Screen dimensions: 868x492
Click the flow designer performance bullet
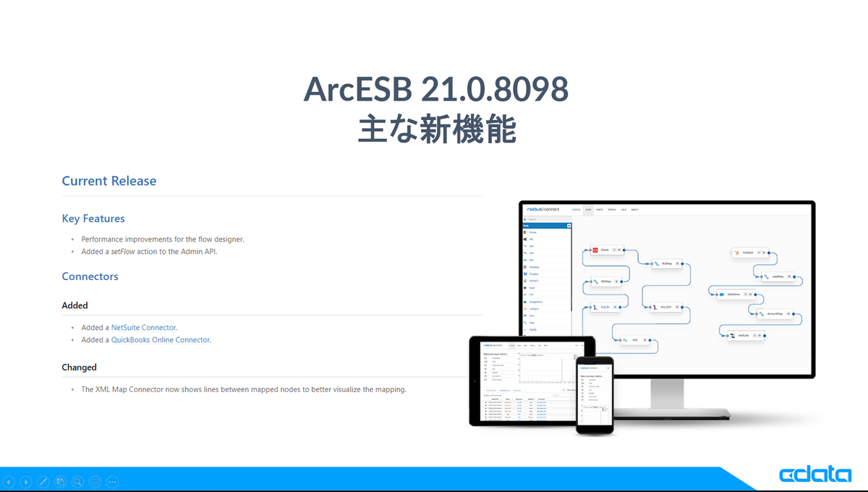point(163,239)
